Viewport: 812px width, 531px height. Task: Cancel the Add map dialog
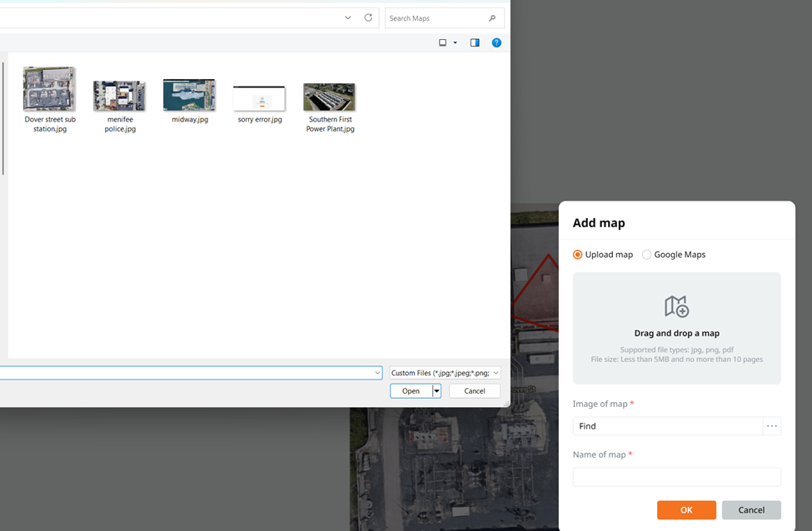coord(751,510)
